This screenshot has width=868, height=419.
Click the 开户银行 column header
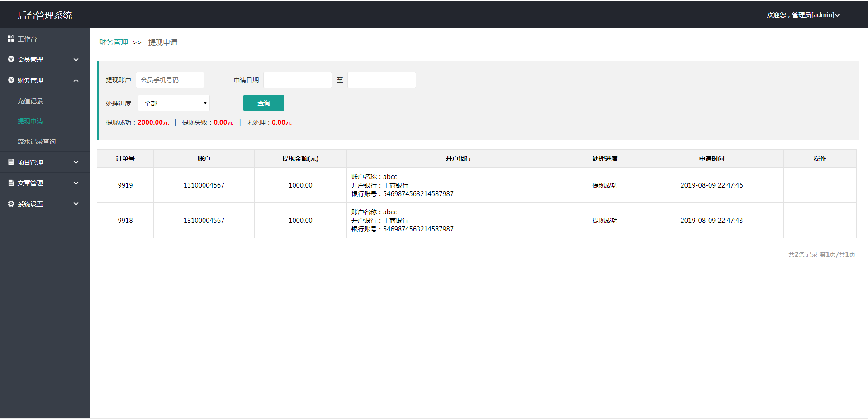pos(458,159)
